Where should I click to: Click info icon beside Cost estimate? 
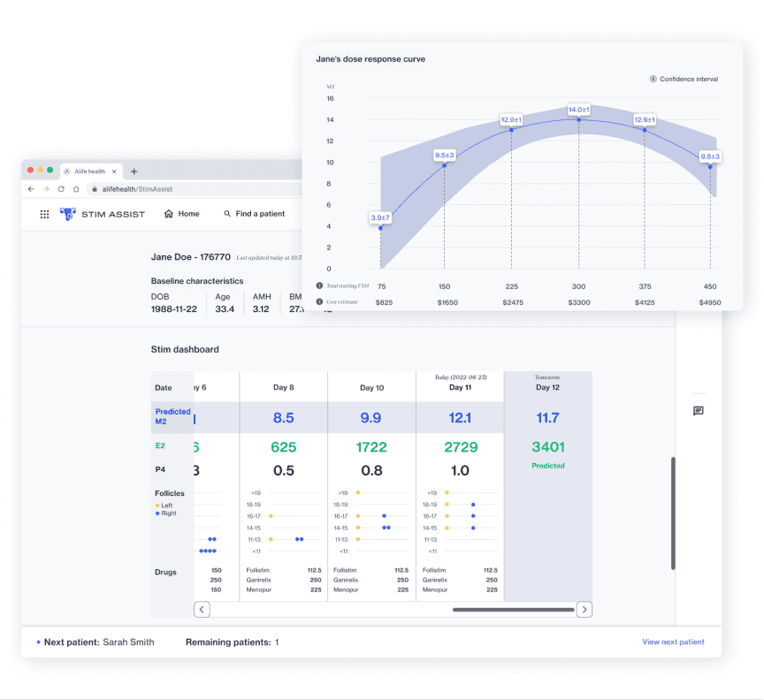(319, 302)
